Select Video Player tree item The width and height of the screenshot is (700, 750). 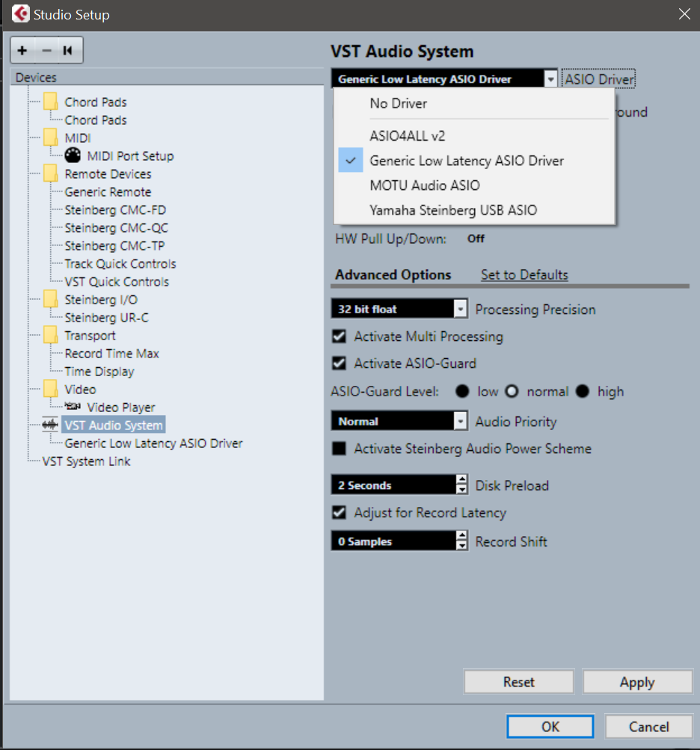[x=121, y=408]
